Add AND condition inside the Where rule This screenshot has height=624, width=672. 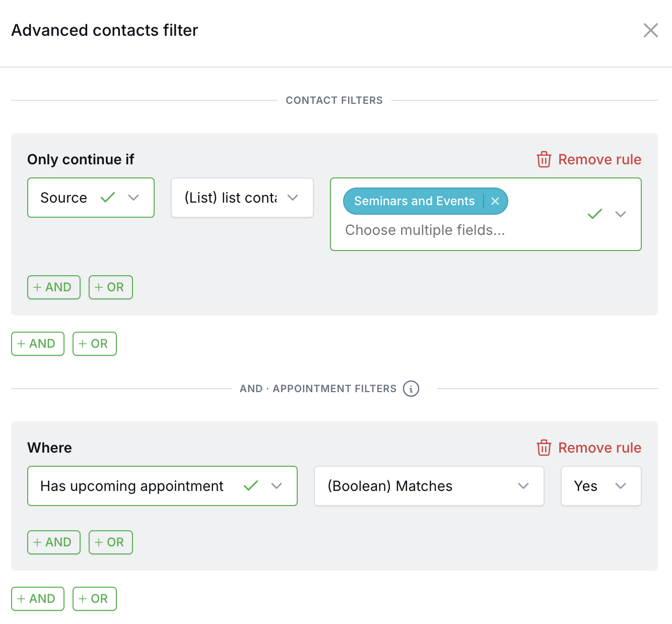pyautogui.click(x=54, y=542)
